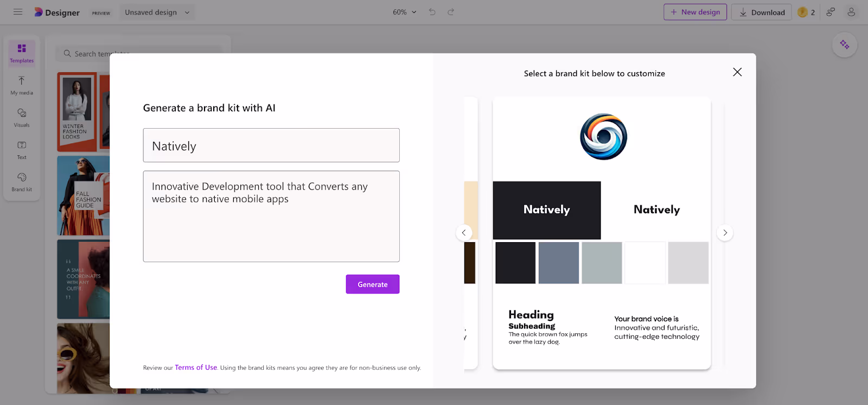This screenshot has width=868, height=405.
Task: Click the Natively swirl logo
Action: pos(603,137)
